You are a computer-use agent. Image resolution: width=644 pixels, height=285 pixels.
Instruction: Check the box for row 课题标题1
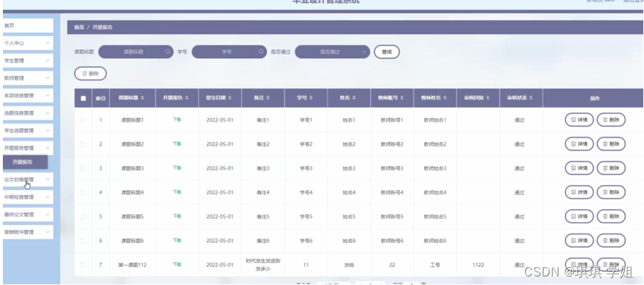(83, 120)
